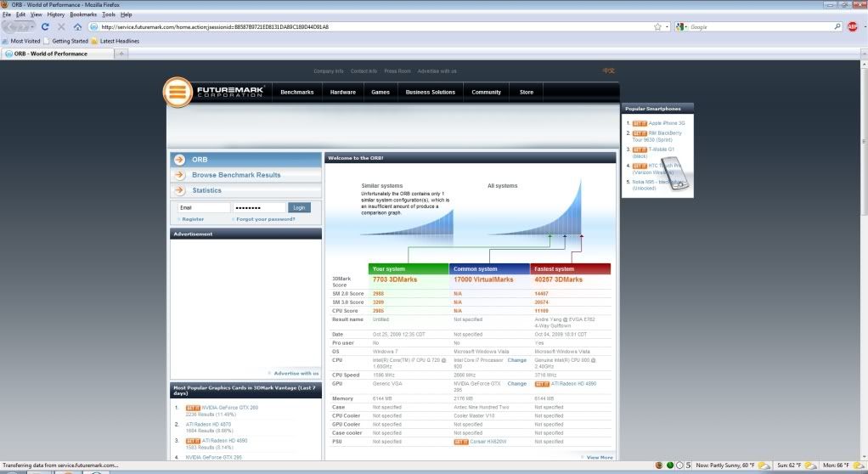868x474 pixels.
Task: Open the search engine selector dropdown
Action: pos(681,26)
